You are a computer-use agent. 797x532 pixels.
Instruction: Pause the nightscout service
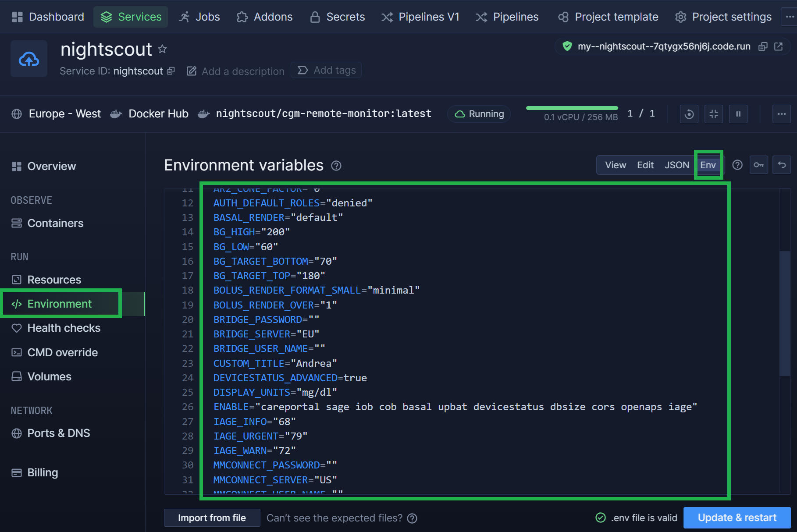coord(738,114)
